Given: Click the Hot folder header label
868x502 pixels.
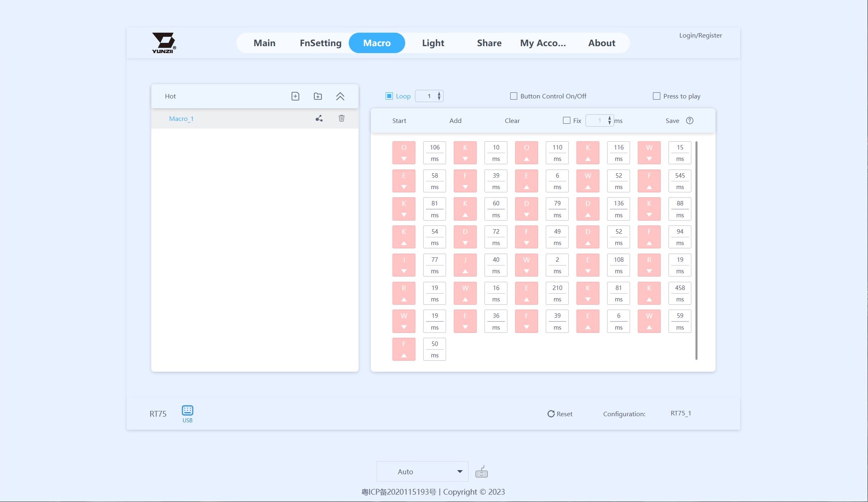Looking at the screenshot, I should click(170, 96).
